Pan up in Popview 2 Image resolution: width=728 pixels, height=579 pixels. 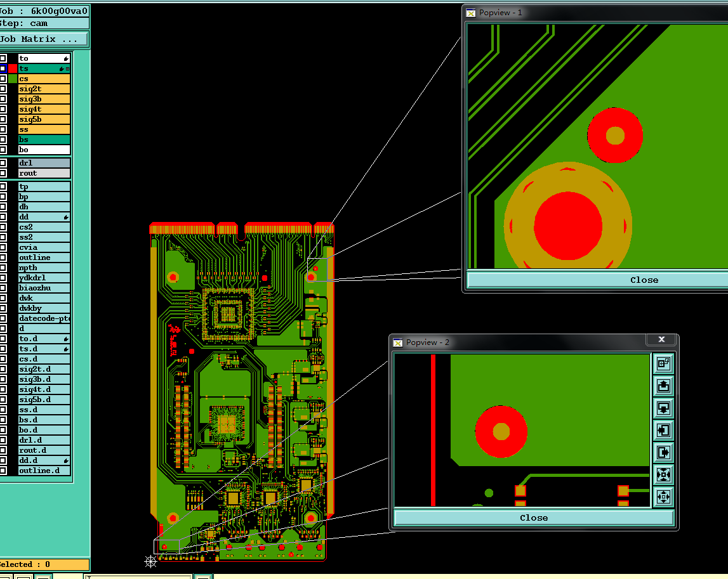pyautogui.click(x=663, y=386)
